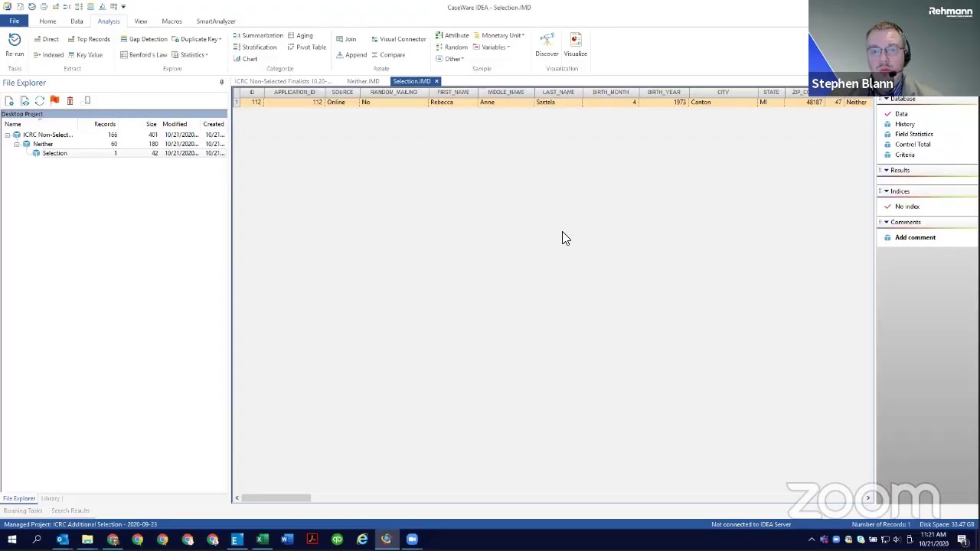Switch to Data ribbon tab
The width and height of the screenshot is (980, 551).
point(77,21)
